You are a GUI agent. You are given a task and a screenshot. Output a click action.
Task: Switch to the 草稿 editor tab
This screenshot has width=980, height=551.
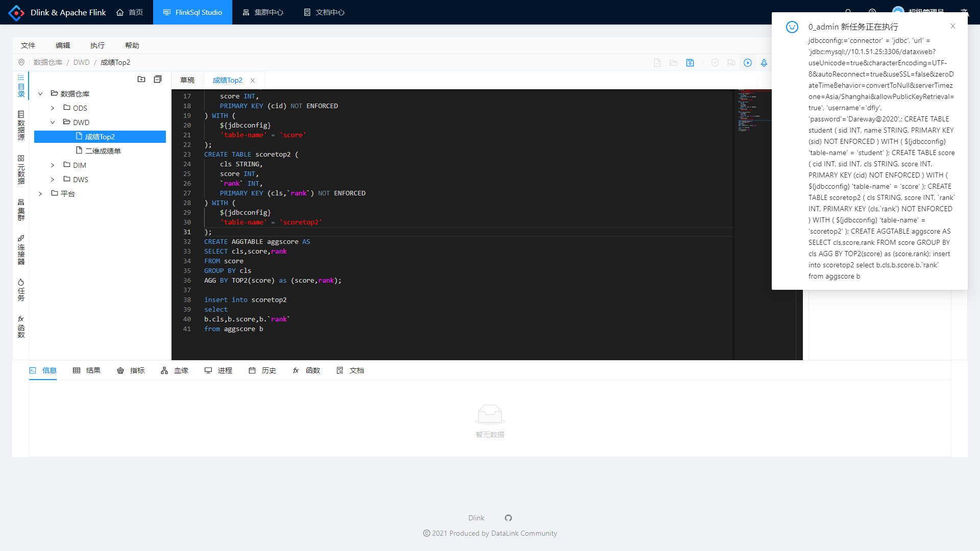187,80
